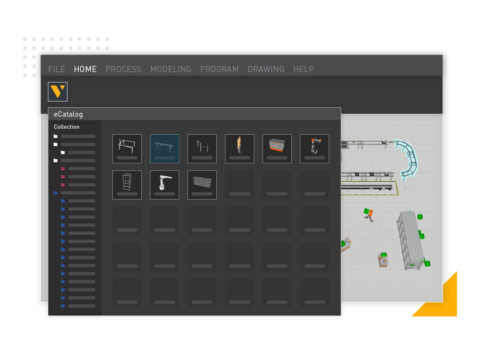Screen dimensions: 480x360
Task: Switch to the PROCESS tab
Action: [x=123, y=69]
